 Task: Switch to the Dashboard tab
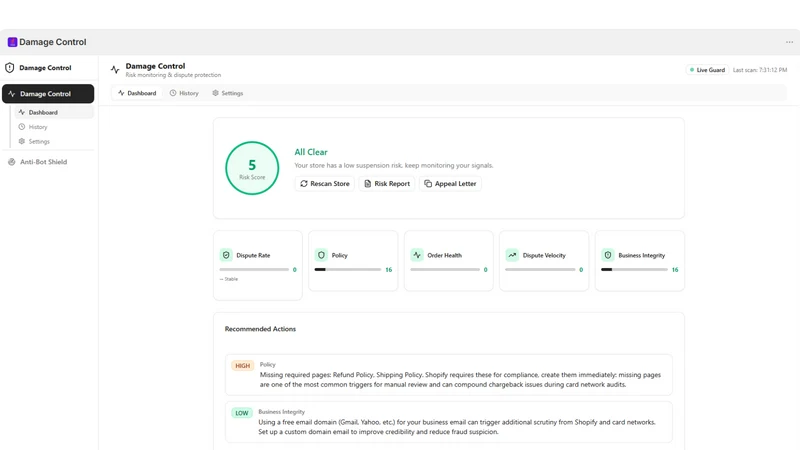[x=137, y=93]
